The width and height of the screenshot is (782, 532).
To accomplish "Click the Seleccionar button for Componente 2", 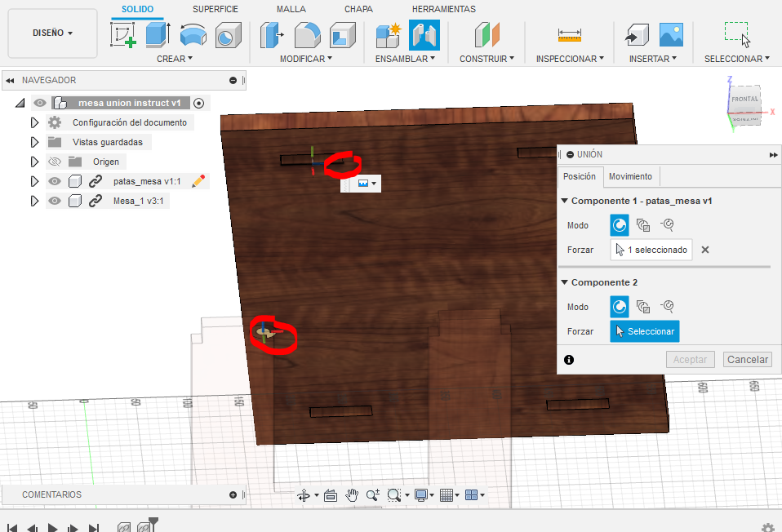I will (x=644, y=331).
